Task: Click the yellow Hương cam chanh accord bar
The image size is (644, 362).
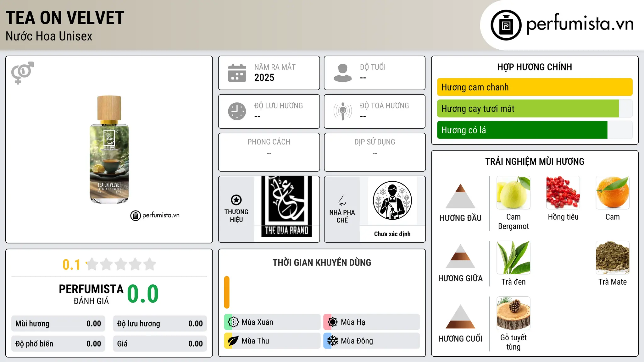Action: 535,87
